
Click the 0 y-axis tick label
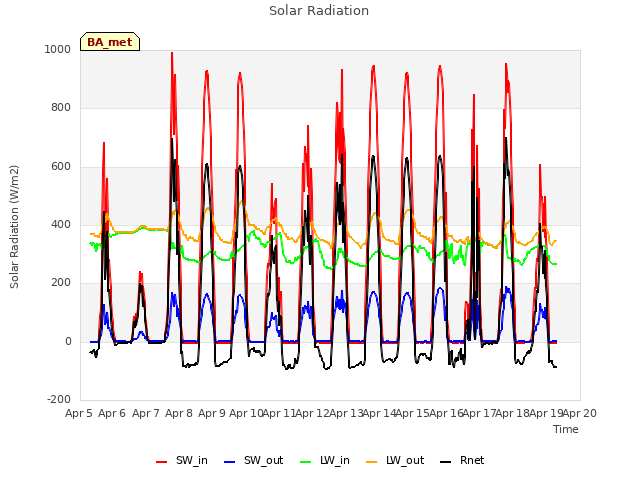click(x=68, y=341)
